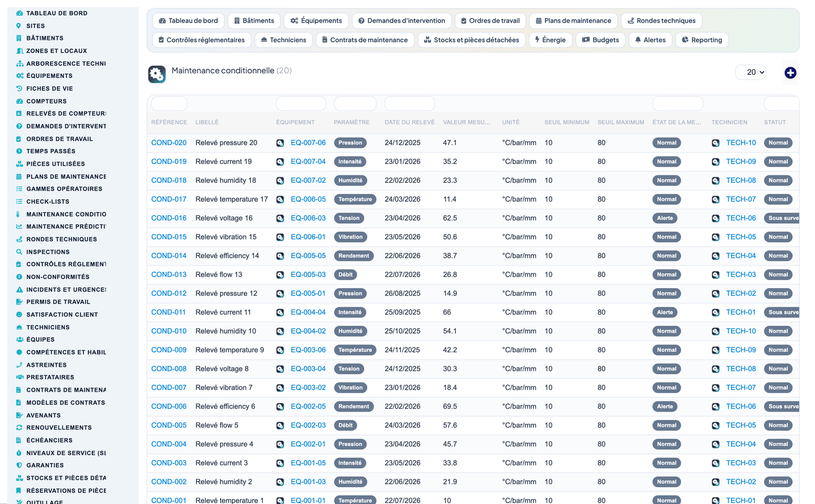Screen dimensions: 815x504
Task: Click the blue plus add-record icon
Action: 790,73
